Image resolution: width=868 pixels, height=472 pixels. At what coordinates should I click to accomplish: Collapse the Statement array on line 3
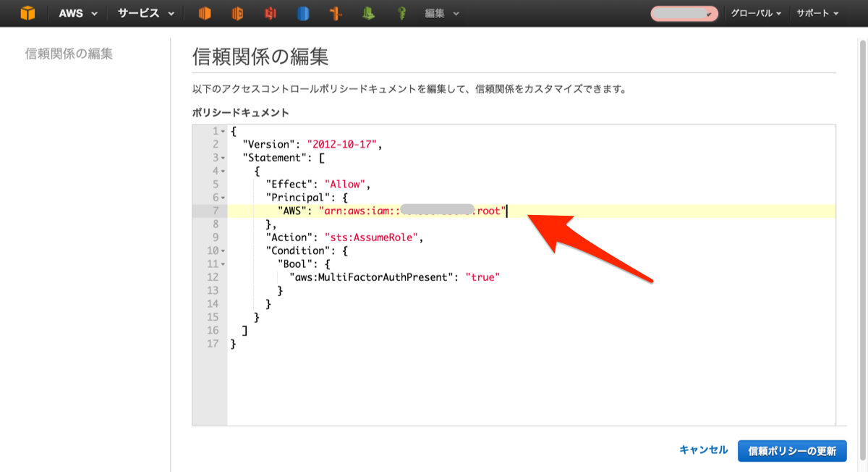click(x=223, y=158)
